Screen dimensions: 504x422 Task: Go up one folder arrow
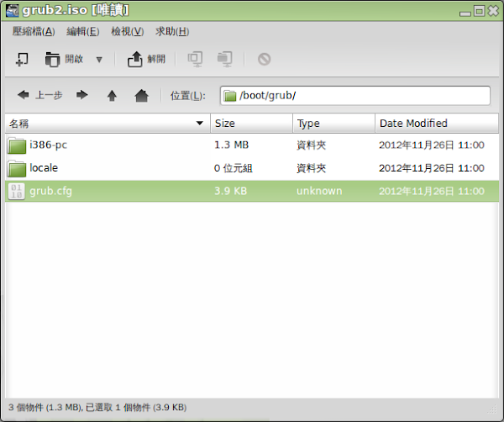pyautogui.click(x=112, y=95)
